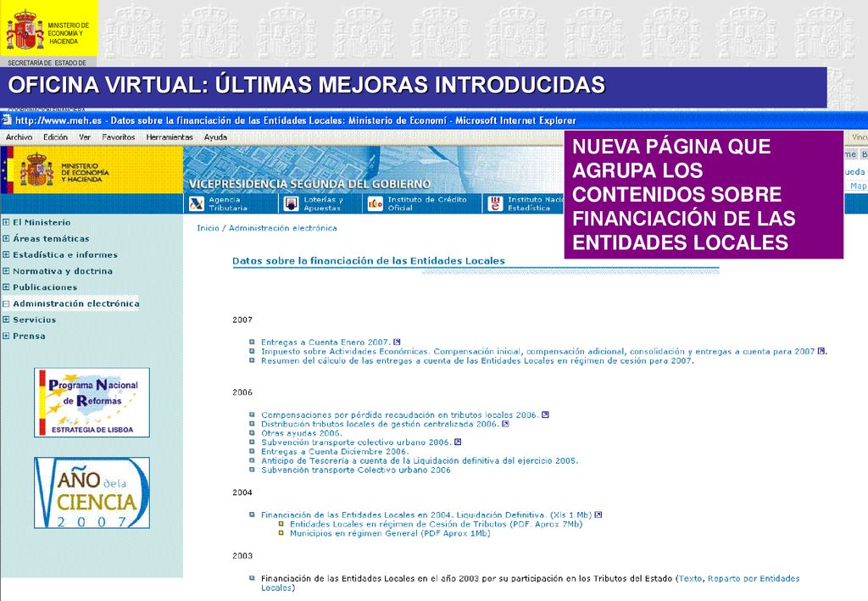Click new-window icon after Liquidación Definitiva Xls
Viewport: 868px width, 601px height.
point(598,515)
